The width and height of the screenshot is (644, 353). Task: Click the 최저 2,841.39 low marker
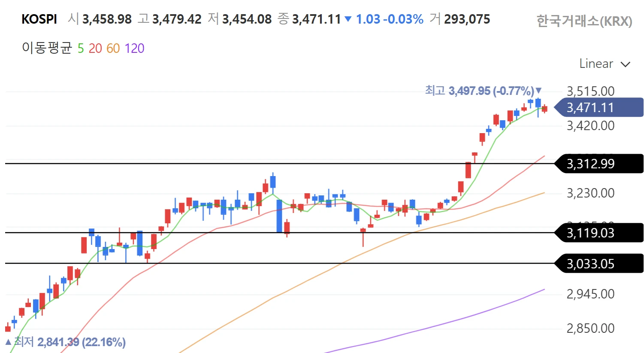point(66,342)
